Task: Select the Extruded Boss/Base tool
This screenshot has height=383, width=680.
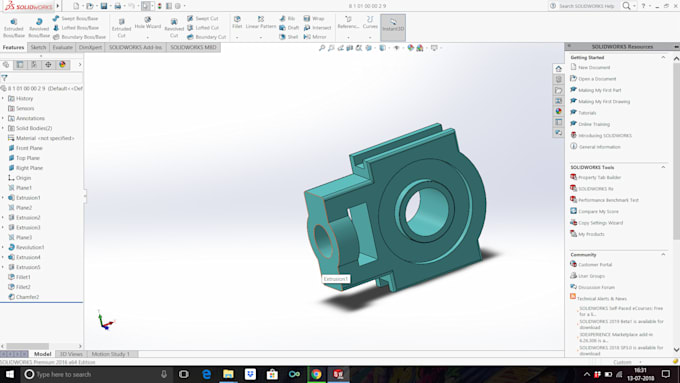Action: click(14, 28)
